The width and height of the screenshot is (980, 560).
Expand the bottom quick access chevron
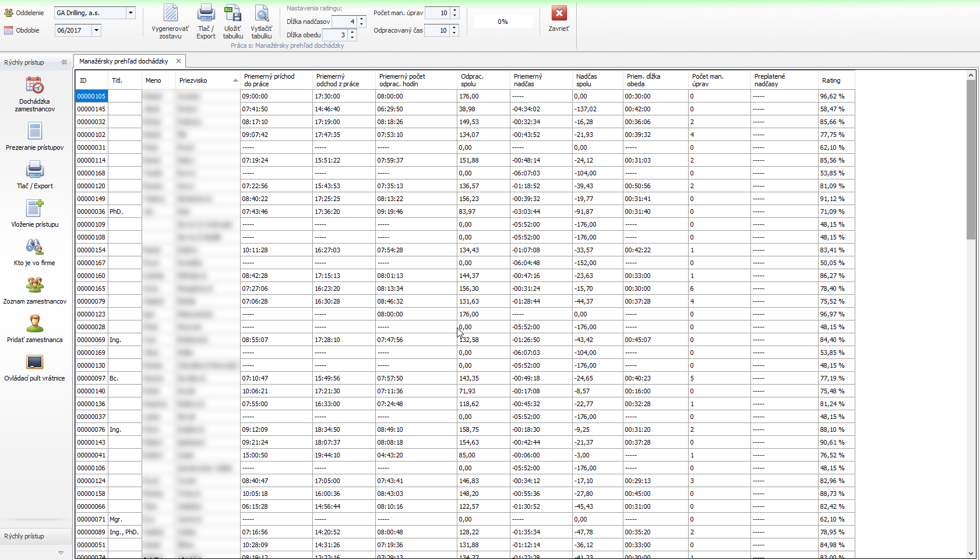pos(61,552)
